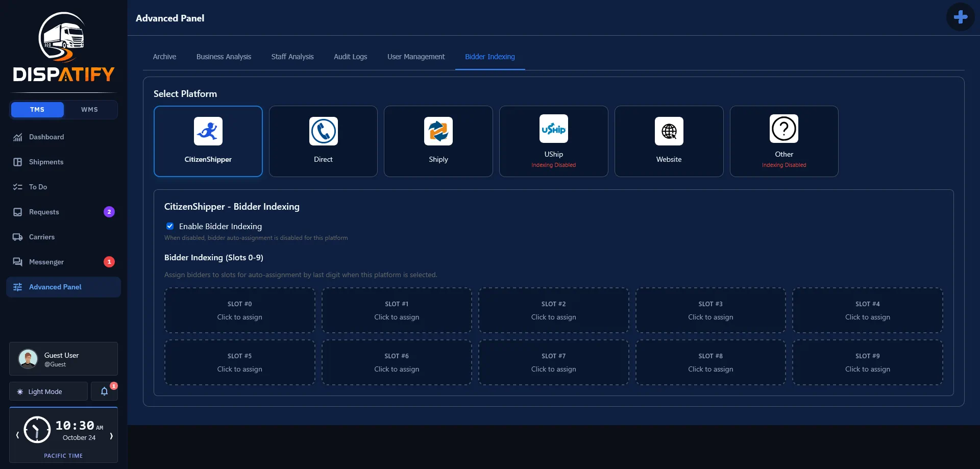Image resolution: width=980 pixels, height=469 pixels.
Task: Click Slot #4 to assign bidder
Action: [868, 310]
